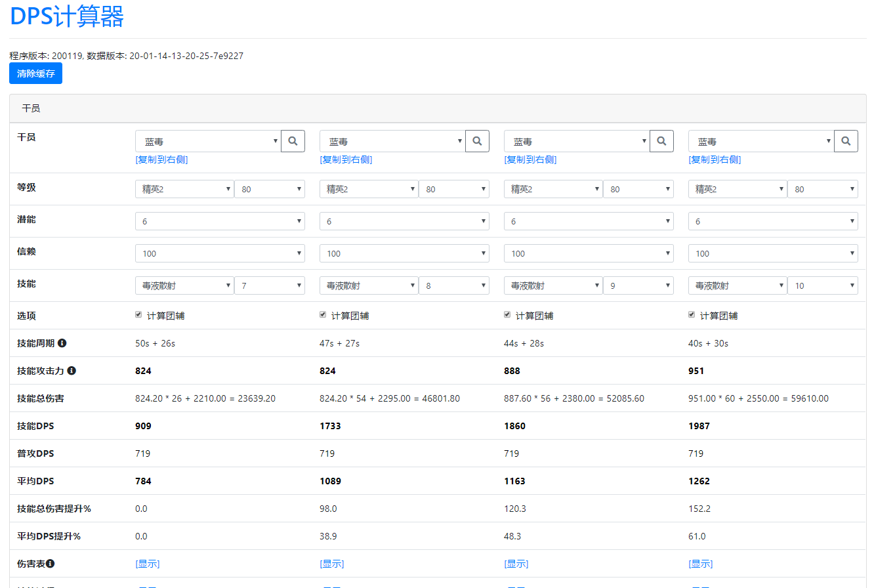
Task: Open third column 毒液散射 skill dropdown
Action: pyautogui.click(x=552, y=285)
